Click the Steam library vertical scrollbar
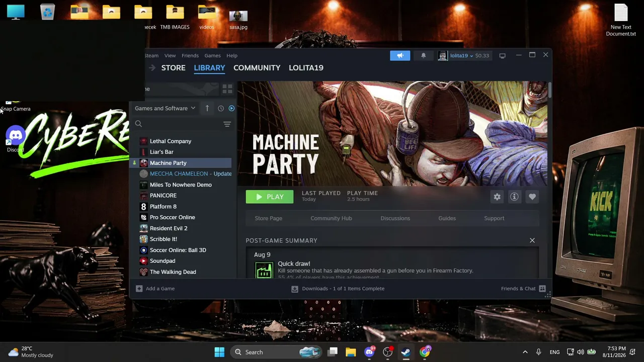The height and width of the screenshot is (362, 644). pos(550,90)
